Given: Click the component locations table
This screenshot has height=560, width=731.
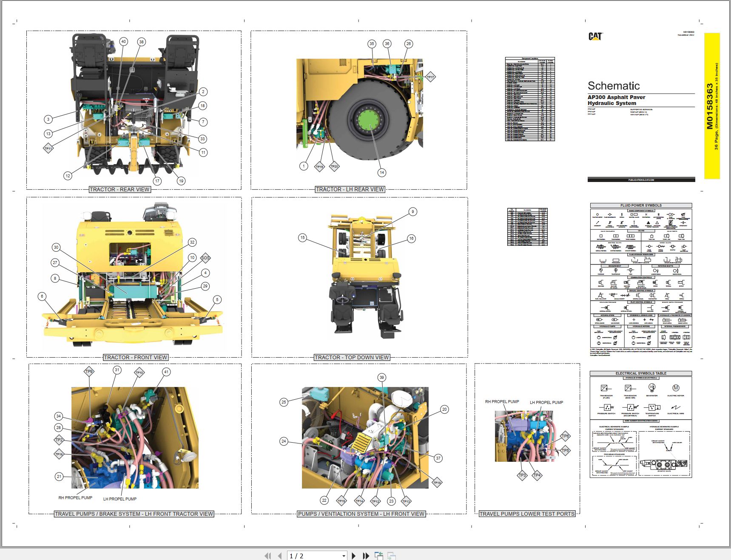Looking at the screenshot, I should [530, 99].
